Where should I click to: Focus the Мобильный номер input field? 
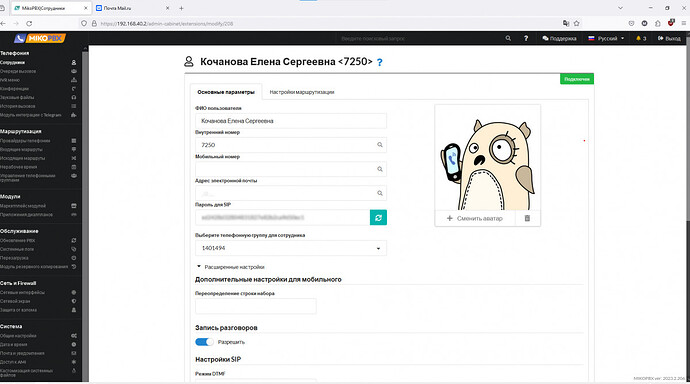click(x=291, y=169)
